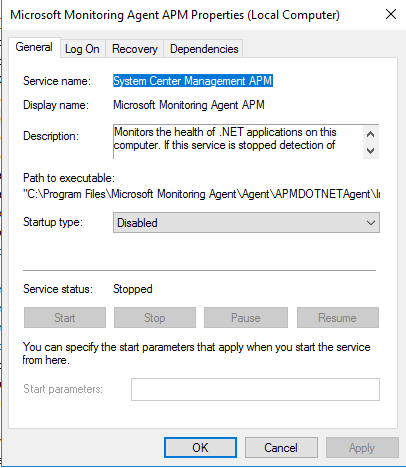Image resolution: width=406 pixels, height=468 pixels.
Task: Close the Properties dialog with X
Action: [x=391, y=14]
